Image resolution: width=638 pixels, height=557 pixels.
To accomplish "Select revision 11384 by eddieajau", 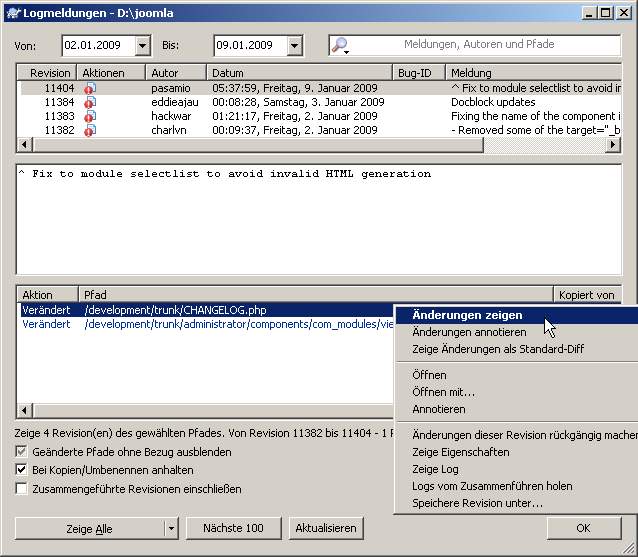I will (x=319, y=102).
